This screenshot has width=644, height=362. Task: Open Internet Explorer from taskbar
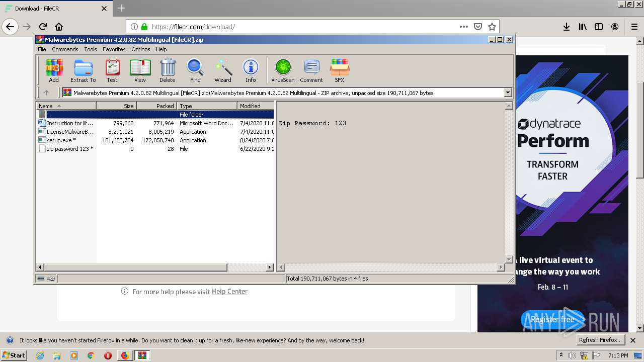click(40, 355)
